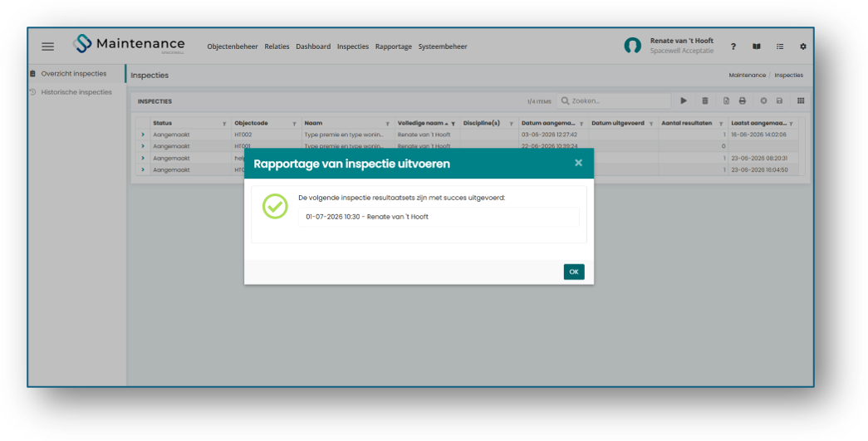Click the Maintenance Spacewell logo
Screen dimensions: 868x441
[129, 44]
